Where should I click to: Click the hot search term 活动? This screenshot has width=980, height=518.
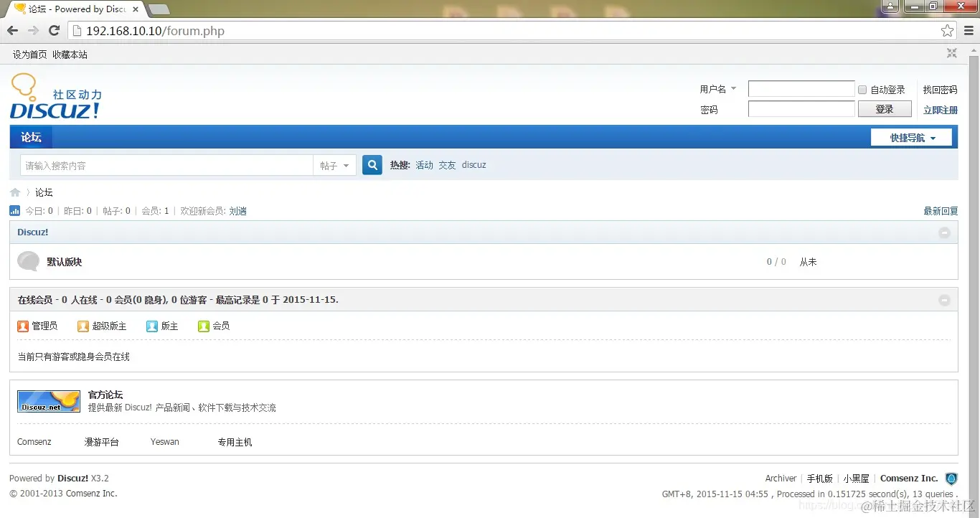pos(425,165)
